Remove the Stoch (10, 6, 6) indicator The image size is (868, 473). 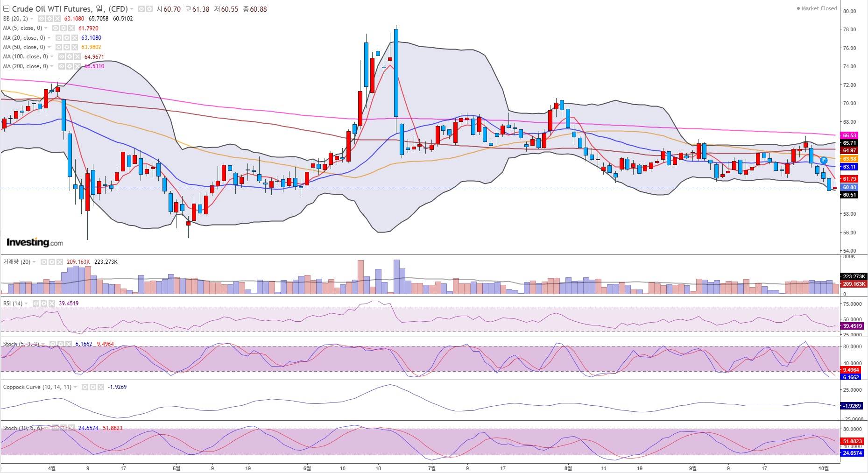pyautogui.click(x=71, y=428)
